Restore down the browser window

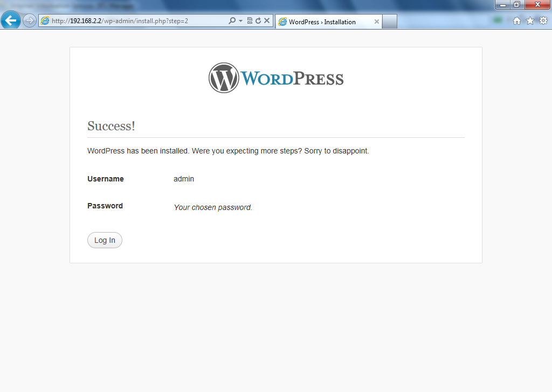tap(517, 4)
